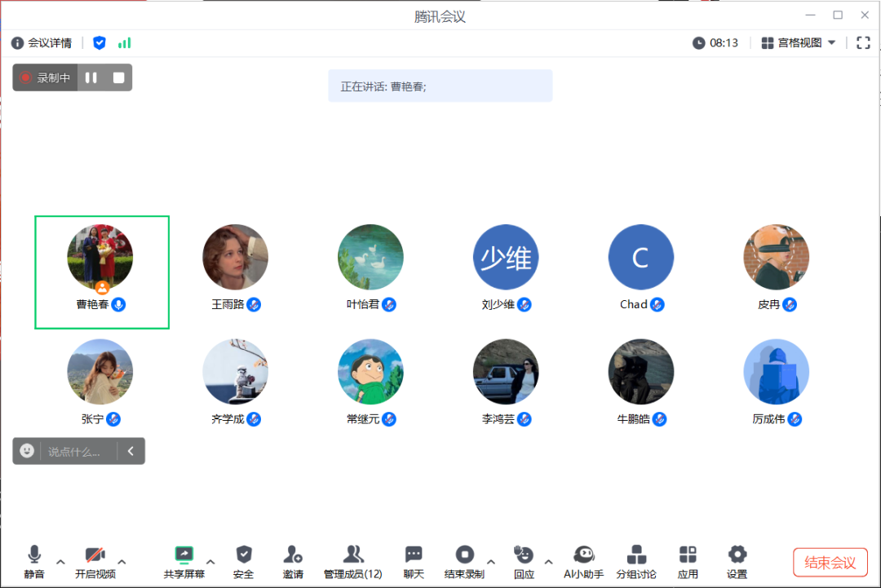Select 牛鹏皓 avatar thumbnail

tap(641, 372)
